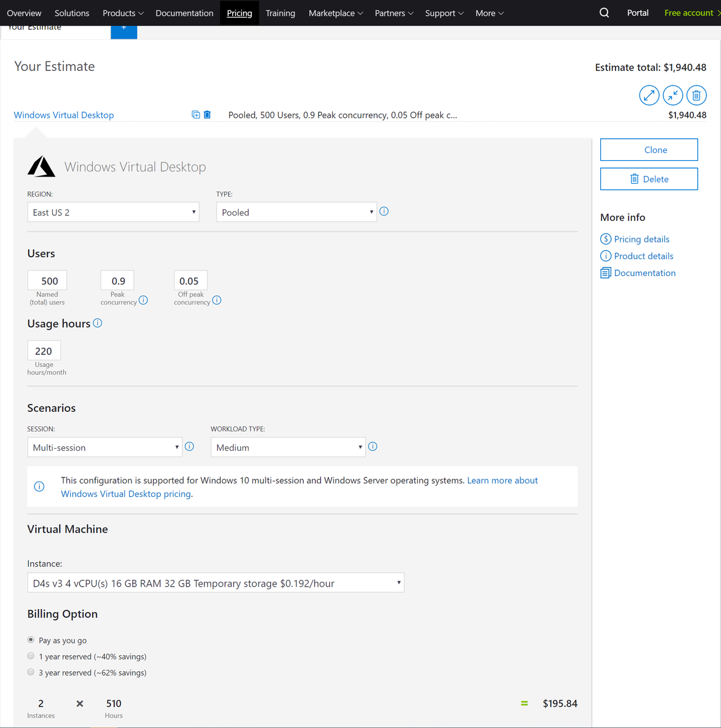Viewport: 721px width, 728px height.
Task: Click the $195.84 subtotal value
Action: pyautogui.click(x=560, y=703)
